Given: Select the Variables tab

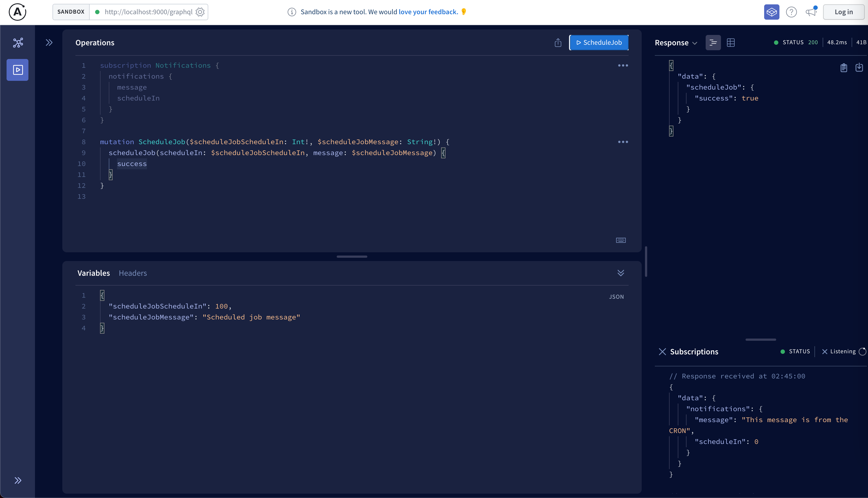Looking at the screenshot, I should pos(93,273).
